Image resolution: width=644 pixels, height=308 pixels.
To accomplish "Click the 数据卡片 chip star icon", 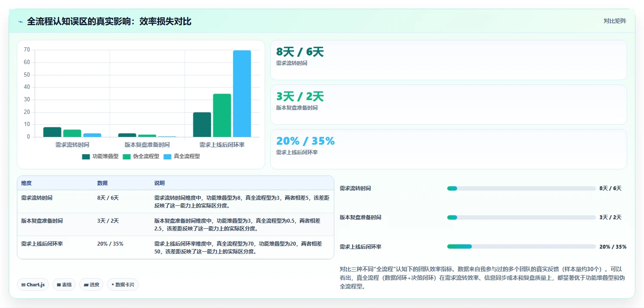I will click(x=113, y=285).
